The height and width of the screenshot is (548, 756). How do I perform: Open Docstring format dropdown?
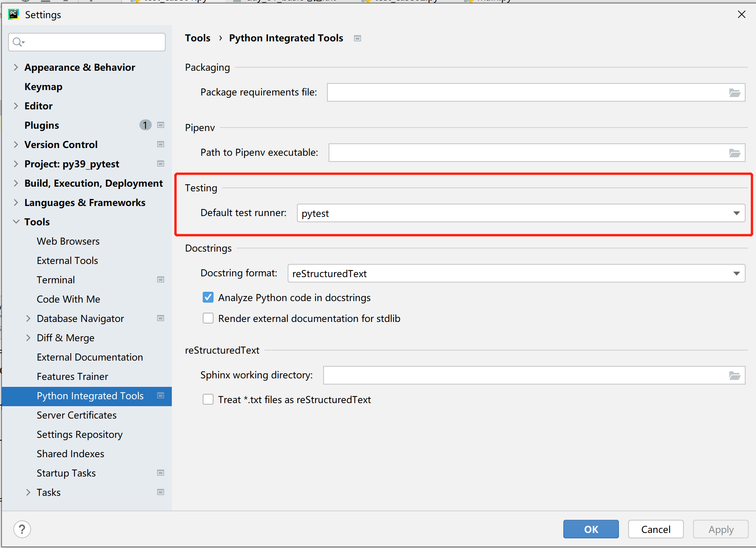[x=736, y=274]
